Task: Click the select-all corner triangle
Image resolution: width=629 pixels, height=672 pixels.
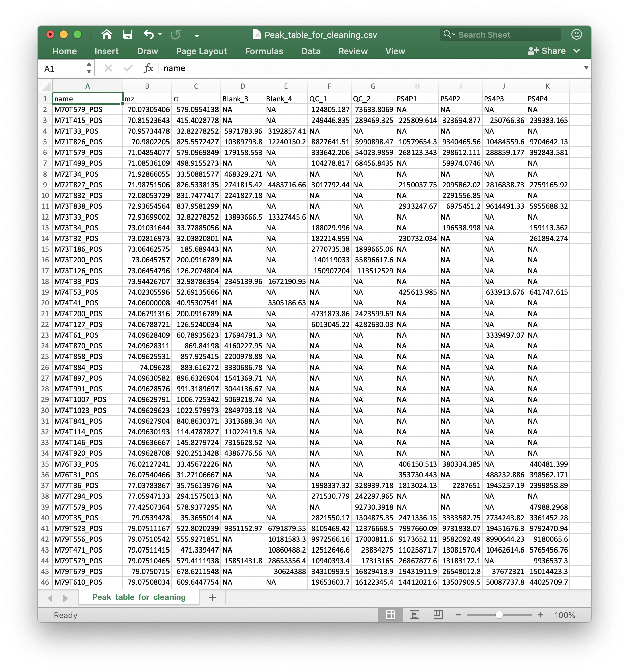Action: [x=46, y=87]
